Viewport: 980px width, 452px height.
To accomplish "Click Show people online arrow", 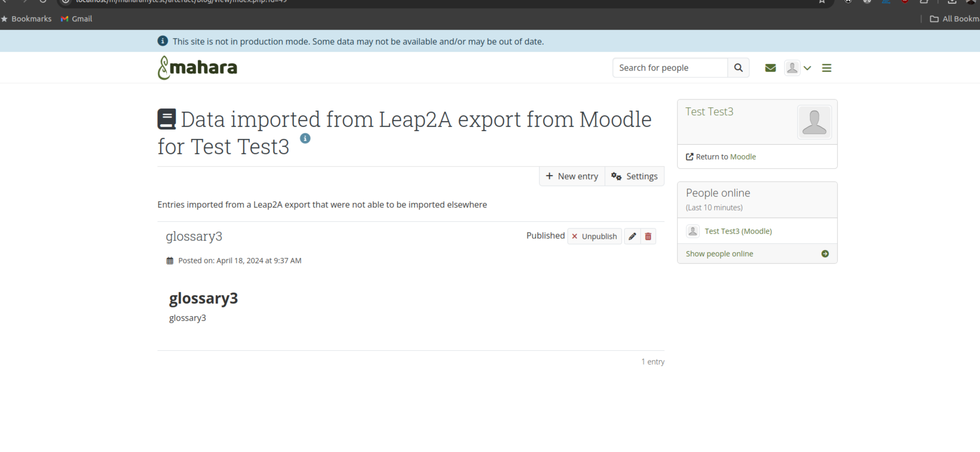I will point(825,254).
